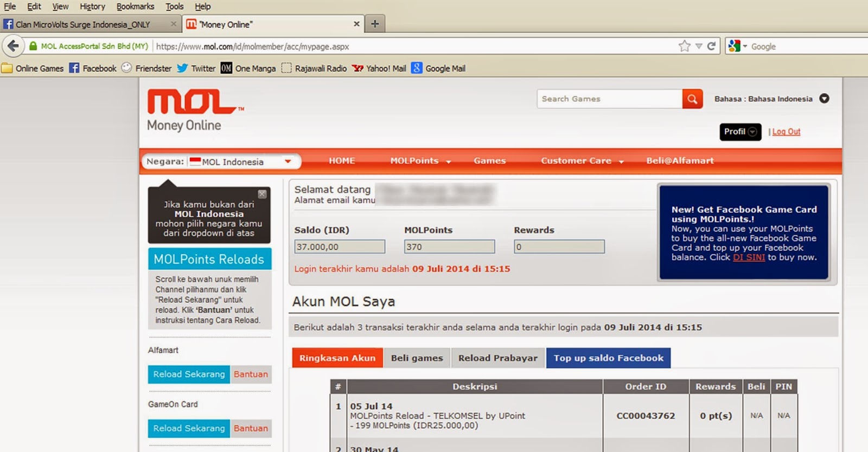Close the "Money Online" tab

tap(356, 24)
